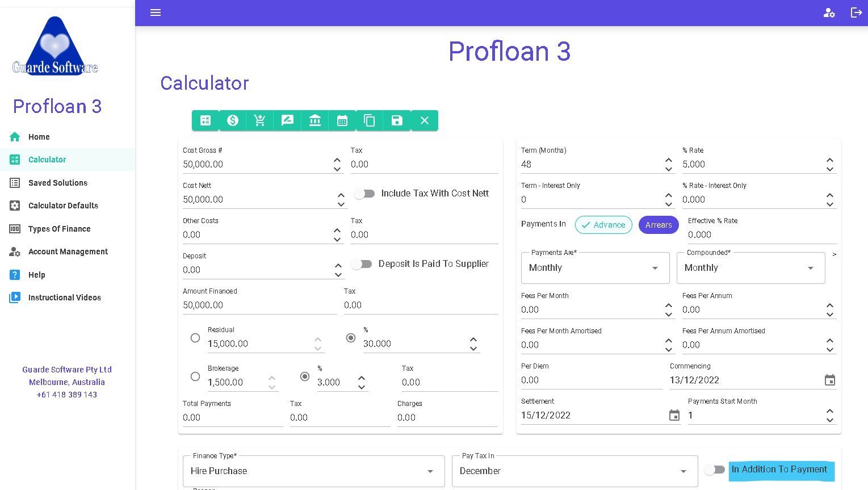
Task: Click the Guarde Software Pty Ltd text
Action: 67,370
